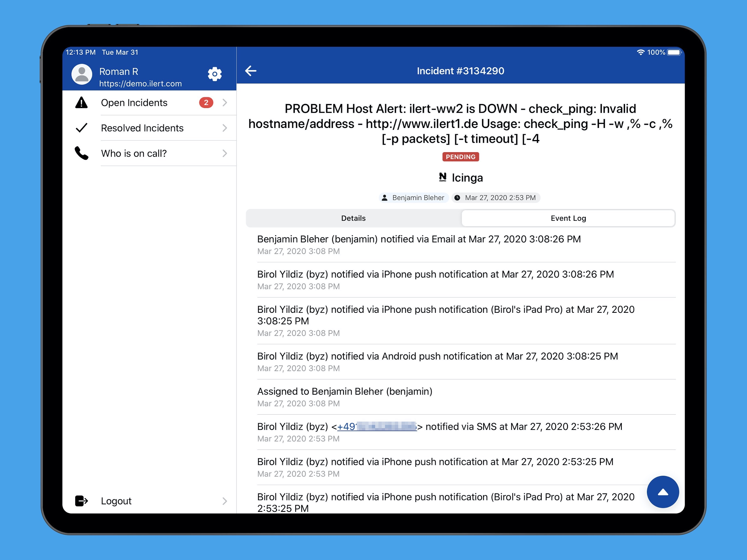Tap the Icinga integration logo icon

pos(442,177)
